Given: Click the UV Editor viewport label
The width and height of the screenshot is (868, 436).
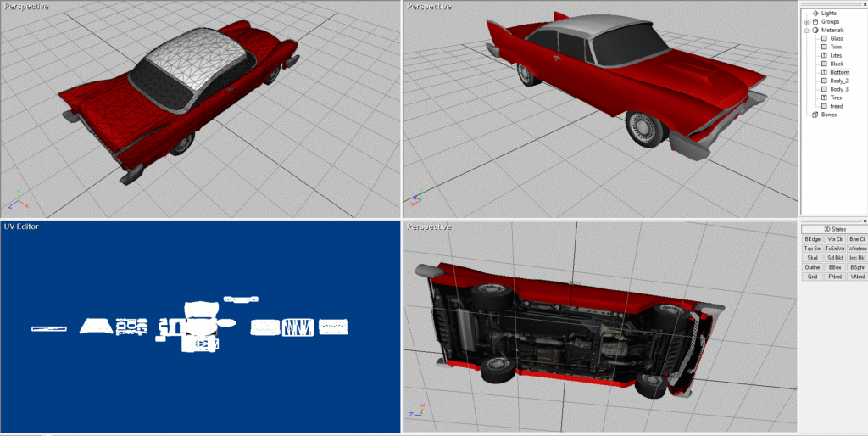Looking at the screenshot, I should click(21, 226).
